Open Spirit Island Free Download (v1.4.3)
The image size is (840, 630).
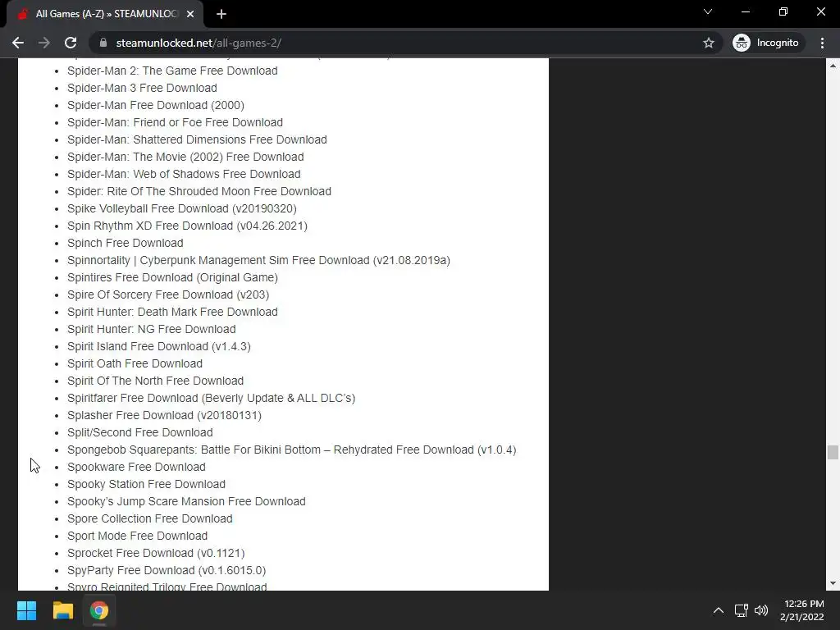(159, 346)
